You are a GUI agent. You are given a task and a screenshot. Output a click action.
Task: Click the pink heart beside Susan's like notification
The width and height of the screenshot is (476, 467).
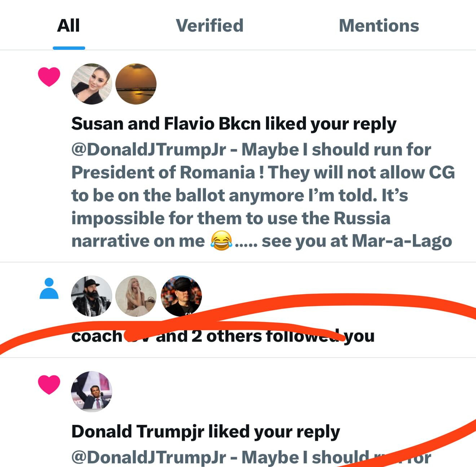[49, 76]
